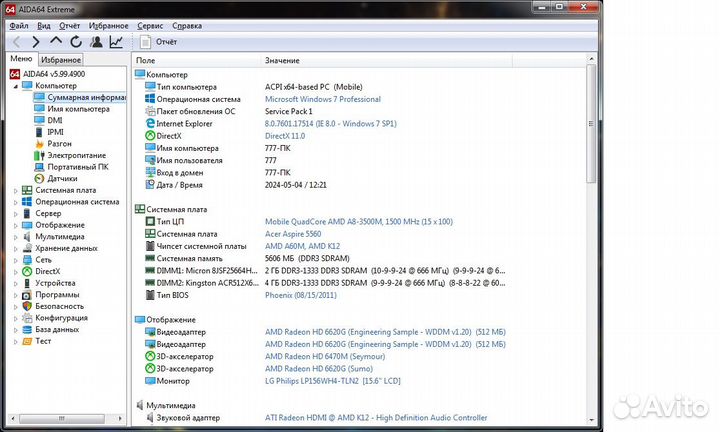Viewport: 720px width, 432px height.
Task: Click the Разгон flame icon
Action: pyautogui.click(x=39, y=144)
